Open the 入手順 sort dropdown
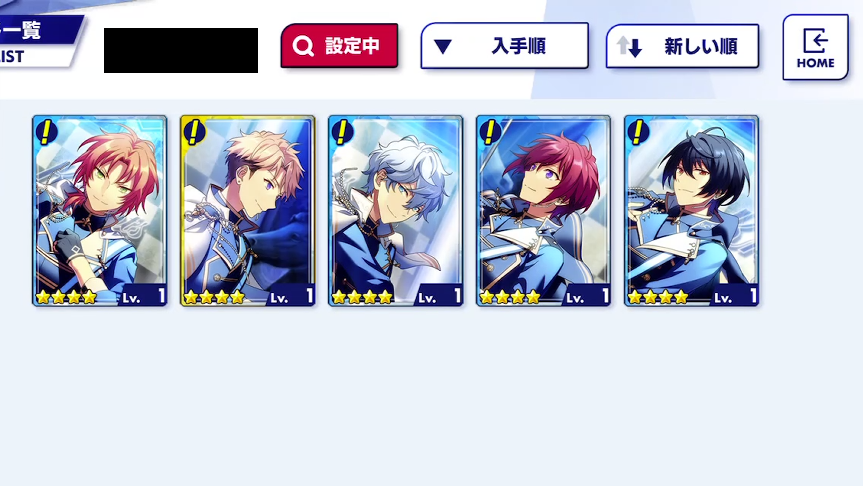 coord(505,46)
